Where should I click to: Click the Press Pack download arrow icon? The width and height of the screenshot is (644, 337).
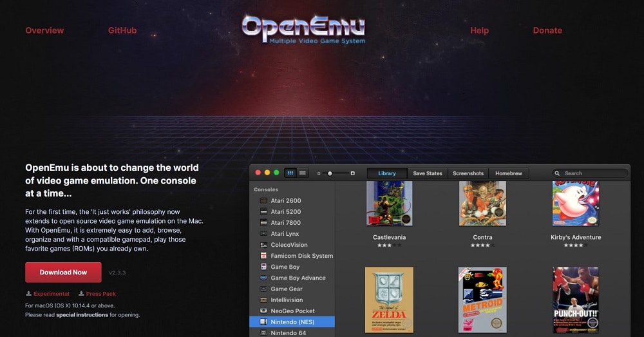pyautogui.click(x=81, y=293)
